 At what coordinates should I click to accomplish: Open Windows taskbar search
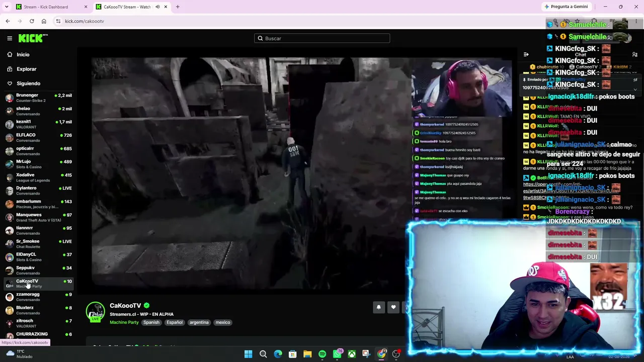263,354
